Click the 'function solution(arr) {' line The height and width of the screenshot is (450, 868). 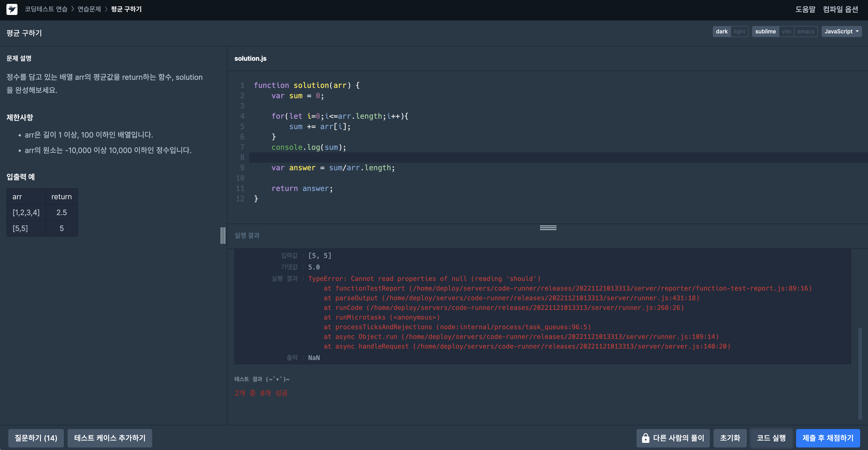307,85
